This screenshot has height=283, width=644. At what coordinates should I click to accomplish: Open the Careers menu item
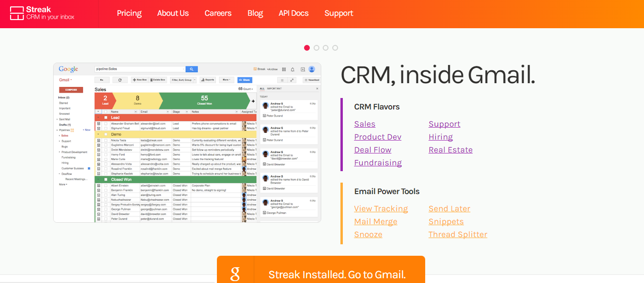point(218,13)
